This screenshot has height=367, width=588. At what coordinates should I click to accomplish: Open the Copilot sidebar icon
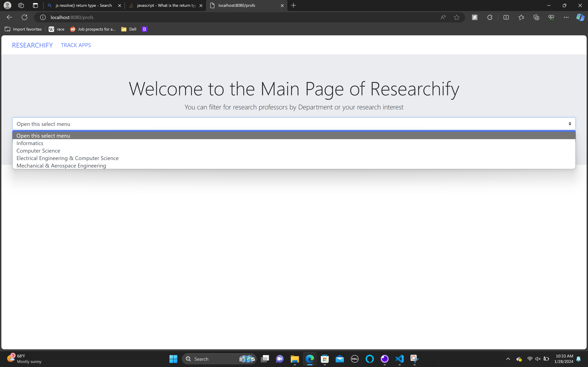581,17
